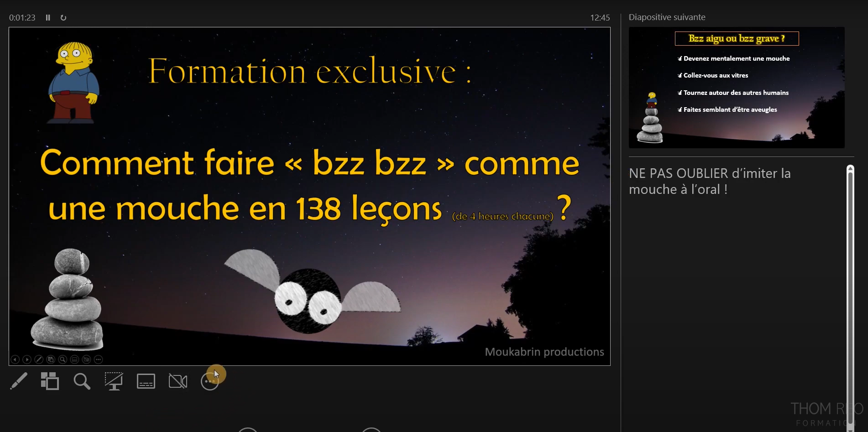The width and height of the screenshot is (868, 432).
Task: Open the small overlay more-options ellipsis
Action: pos(98,359)
